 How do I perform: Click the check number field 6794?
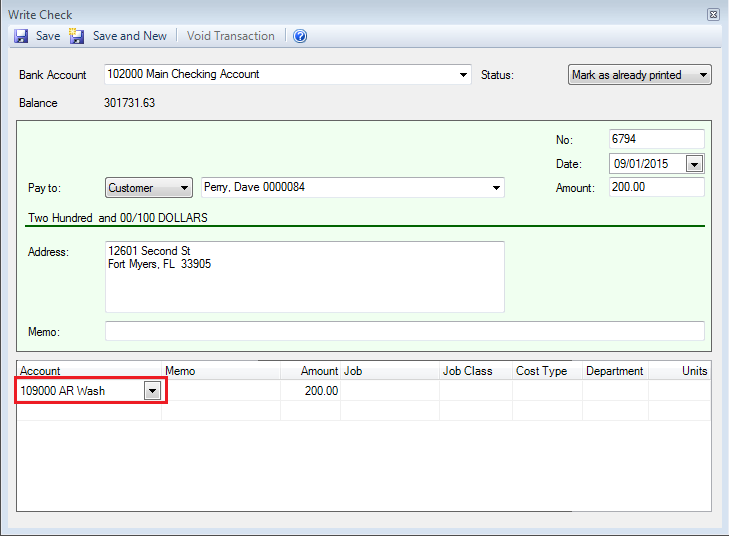point(656,140)
